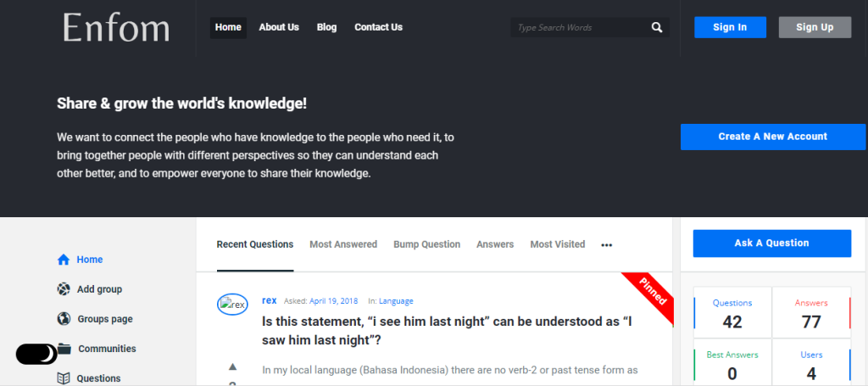Click the Home house icon in sidebar
This screenshot has width=868, height=386.
64,260
